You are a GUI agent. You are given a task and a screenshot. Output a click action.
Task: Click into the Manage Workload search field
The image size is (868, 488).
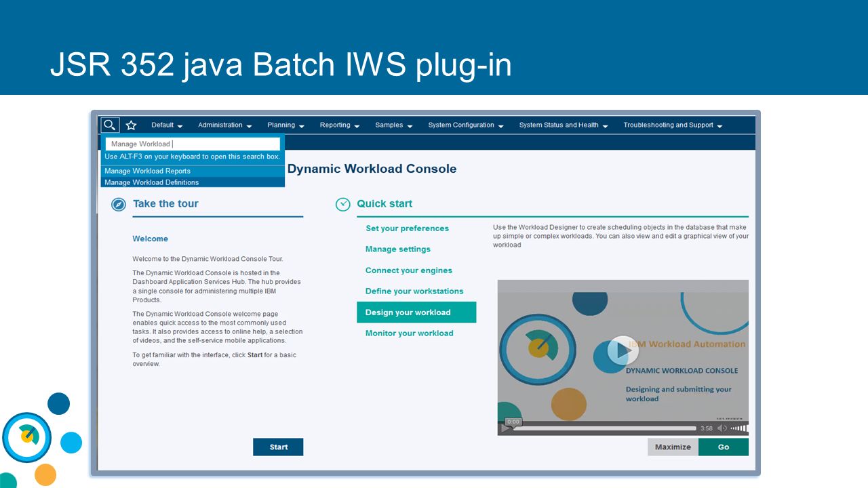pos(193,144)
